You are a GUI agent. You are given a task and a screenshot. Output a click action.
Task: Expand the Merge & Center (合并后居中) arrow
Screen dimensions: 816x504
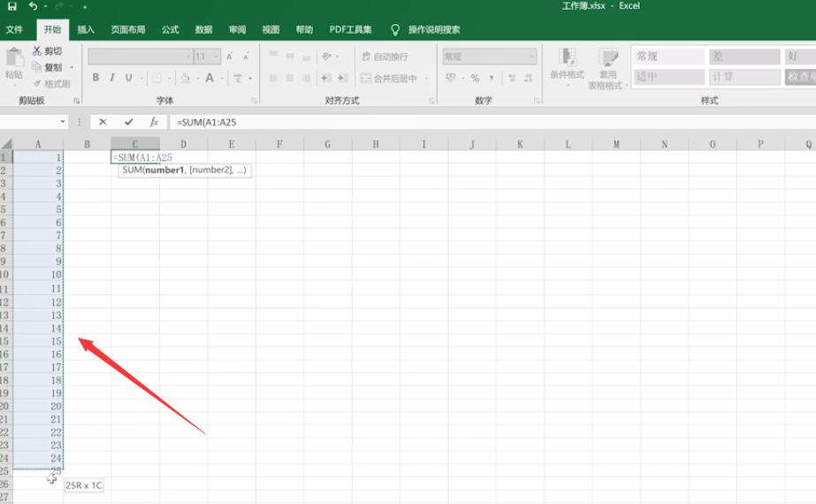[x=427, y=78]
